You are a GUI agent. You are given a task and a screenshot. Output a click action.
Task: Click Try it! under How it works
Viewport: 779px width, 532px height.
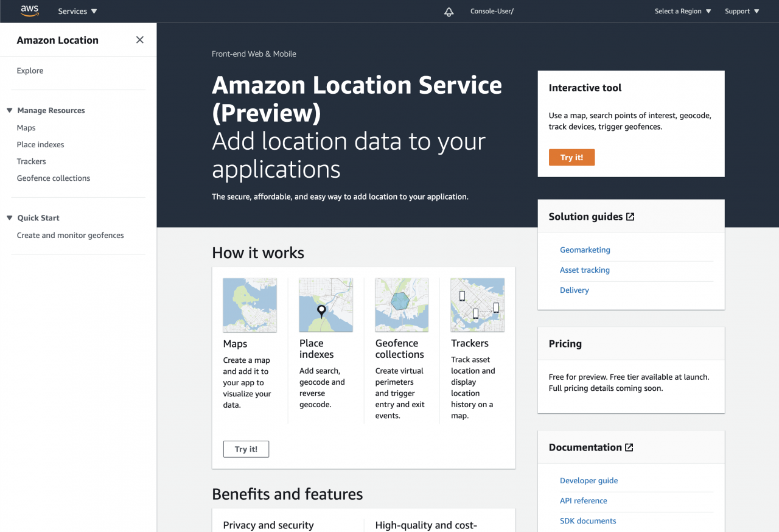[x=246, y=449]
